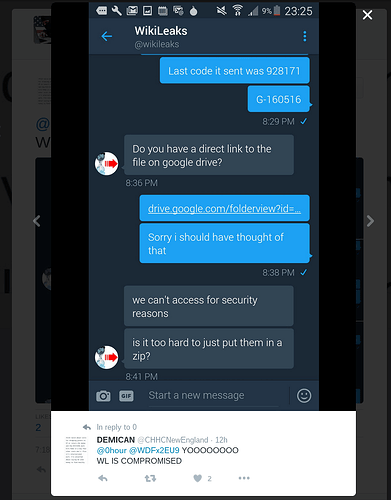Open the emoji smiley picker
The image size is (391, 500).
(x=304, y=396)
